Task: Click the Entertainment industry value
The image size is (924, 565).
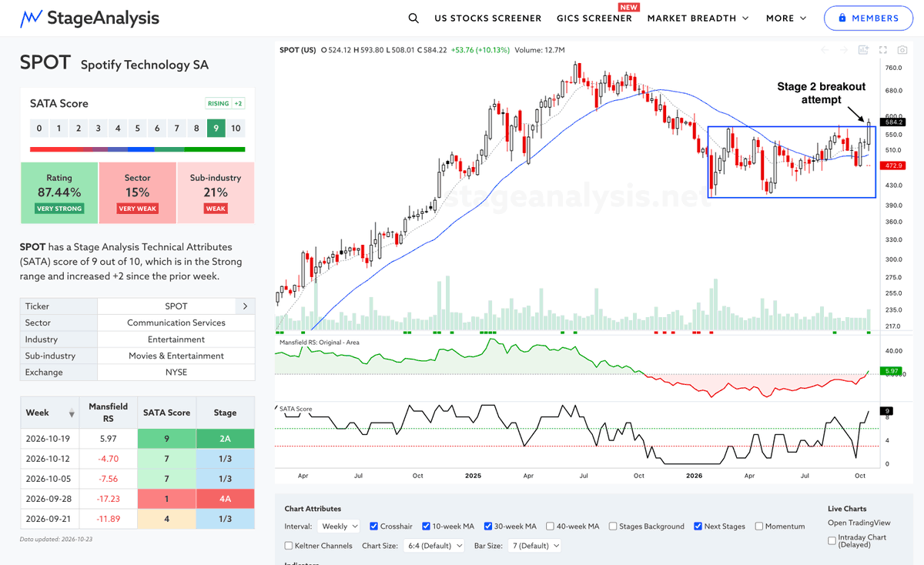Action: (176, 339)
